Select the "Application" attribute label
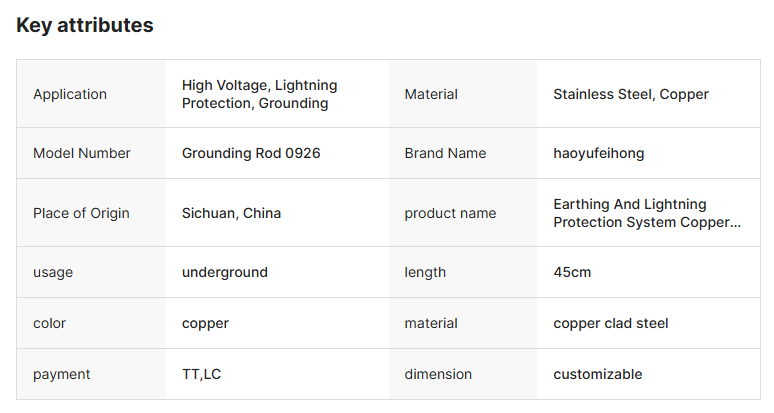 pos(70,94)
